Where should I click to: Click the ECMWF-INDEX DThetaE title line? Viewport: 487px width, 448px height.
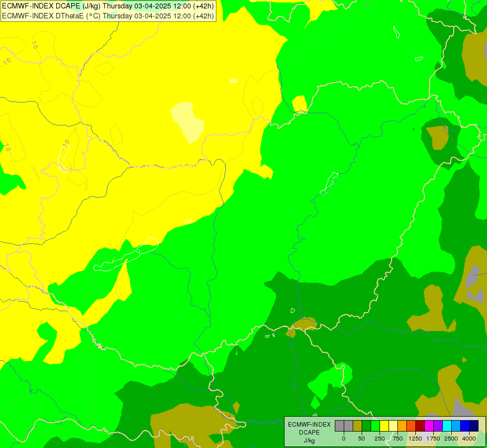point(108,15)
